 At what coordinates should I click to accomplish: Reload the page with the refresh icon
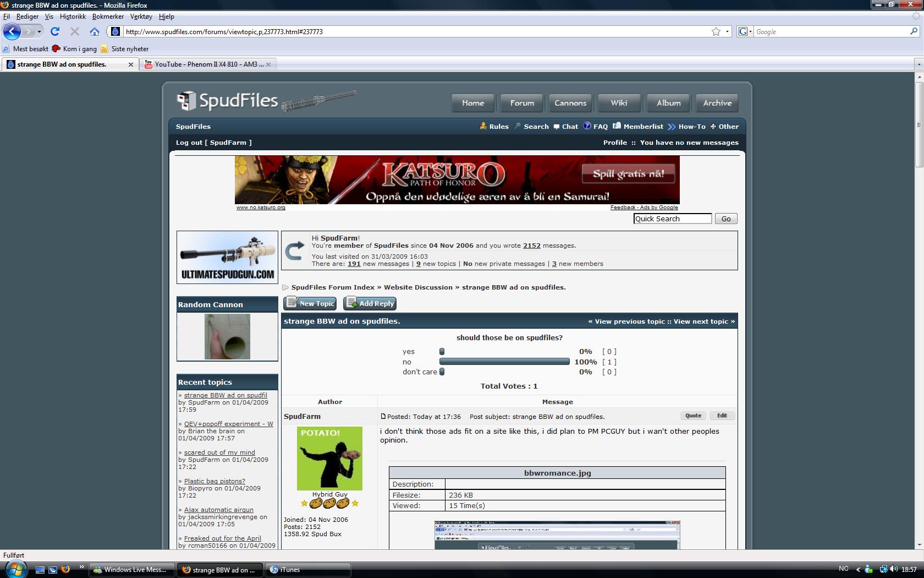[55, 31]
